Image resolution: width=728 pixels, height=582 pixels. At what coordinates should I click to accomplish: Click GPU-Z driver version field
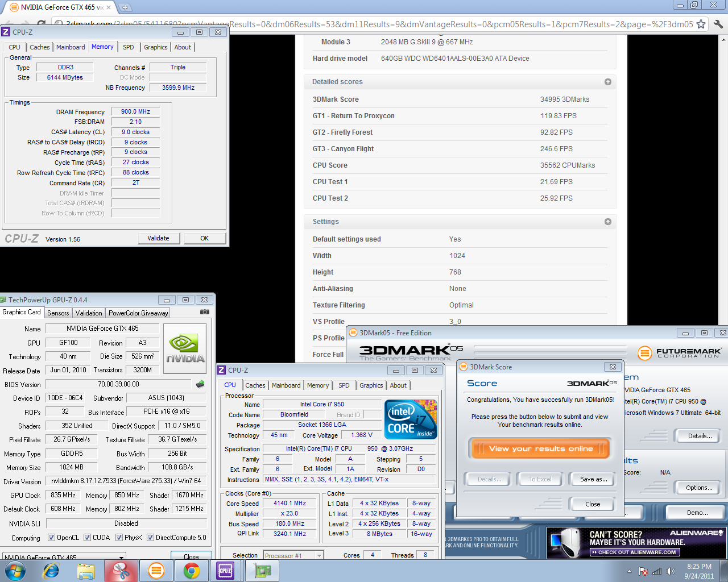[x=126, y=481]
